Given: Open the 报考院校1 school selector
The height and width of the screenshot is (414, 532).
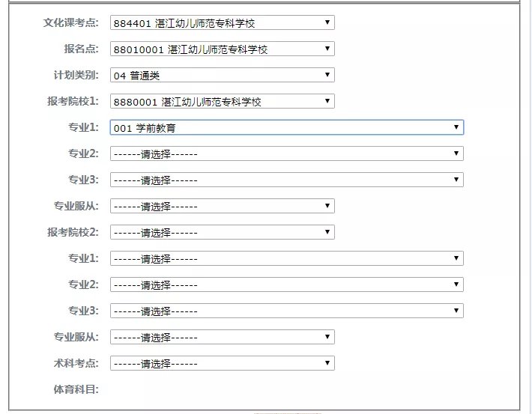Looking at the screenshot, I should coord(222,101).
